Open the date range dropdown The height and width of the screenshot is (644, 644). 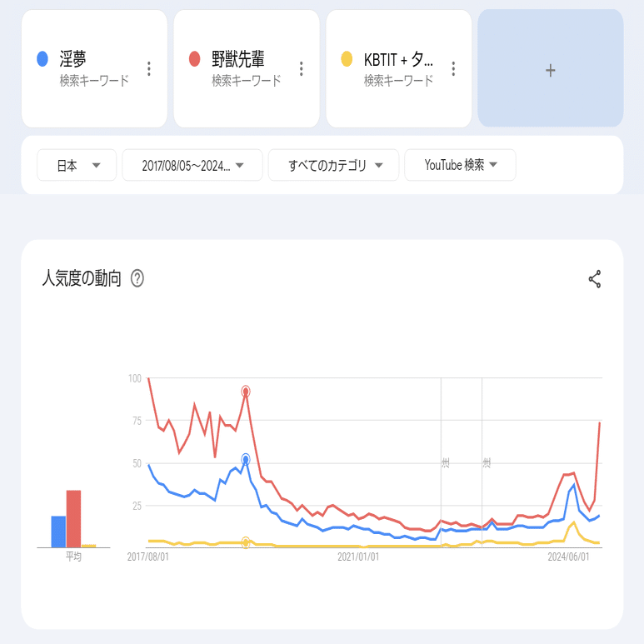click(192, 165)
